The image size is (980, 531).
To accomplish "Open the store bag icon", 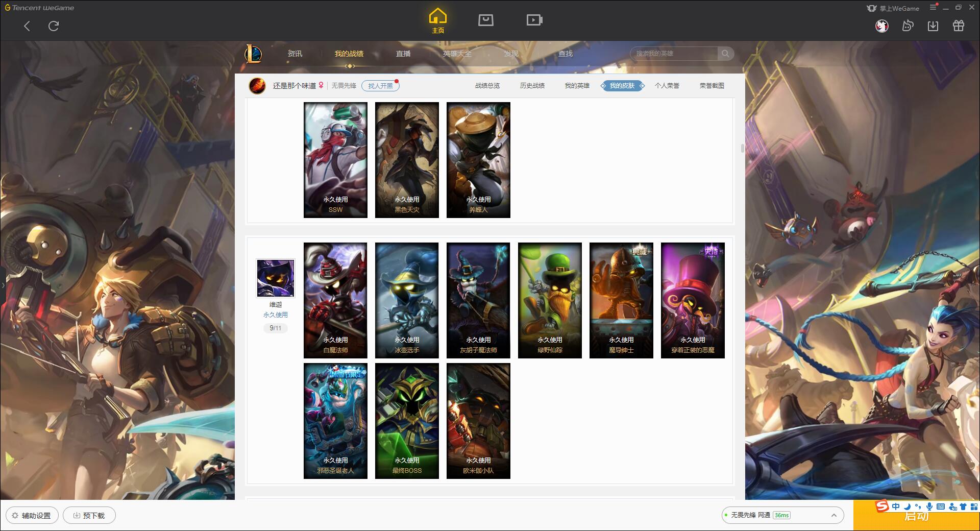I will (485, 20).
